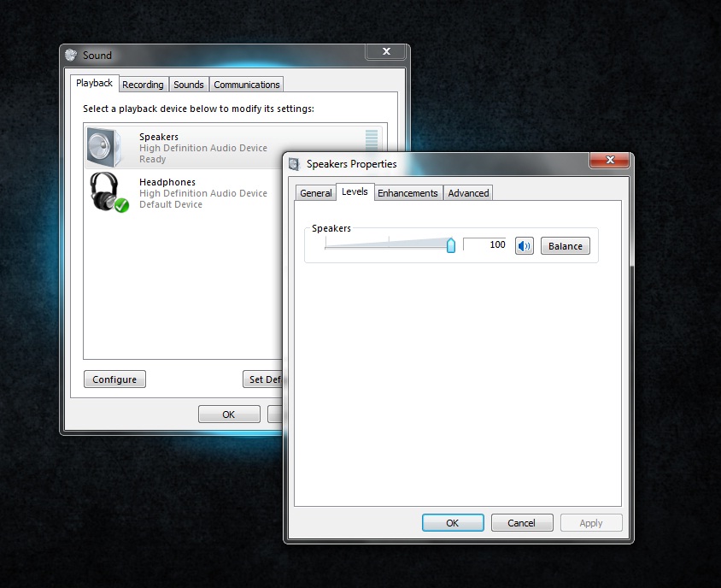Click the Set Default button in Sound window
The height and width of the screenshot is (588, 721).
tap(263, 379)
